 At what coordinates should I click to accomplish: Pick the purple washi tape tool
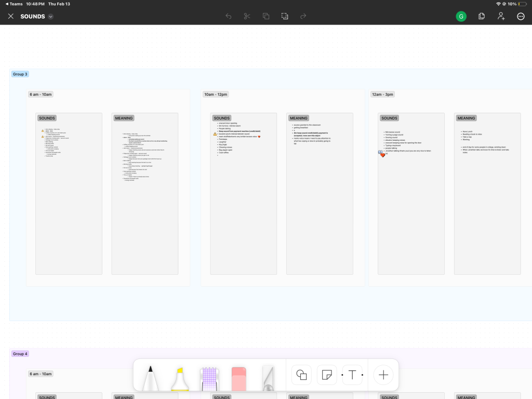pos(208,378)
